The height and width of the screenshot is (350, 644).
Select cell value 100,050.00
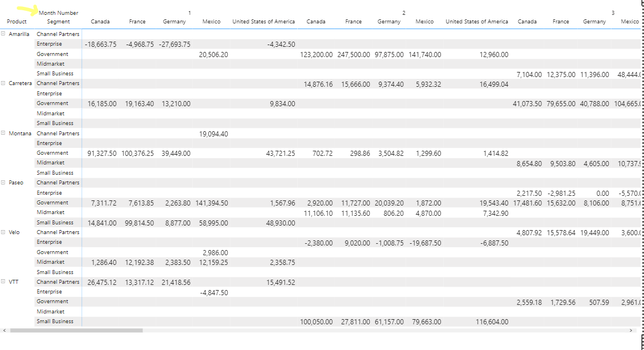(x=316, y=322)
